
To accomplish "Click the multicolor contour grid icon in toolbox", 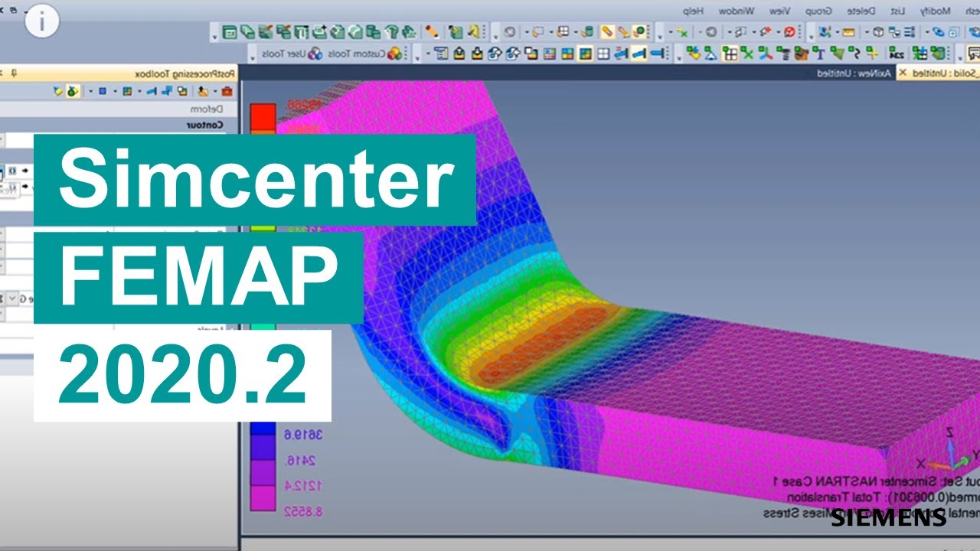I will [x=127, y=91].
